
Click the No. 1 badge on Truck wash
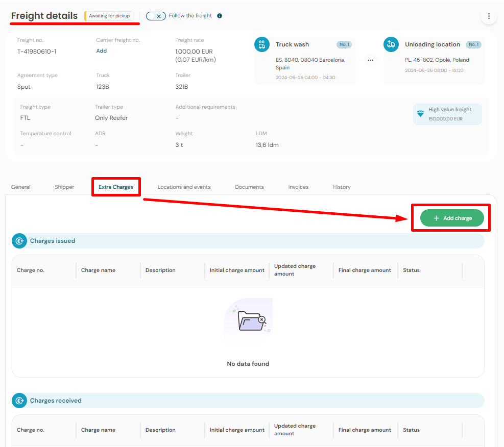pyautogui.click(x=344, y=44)
